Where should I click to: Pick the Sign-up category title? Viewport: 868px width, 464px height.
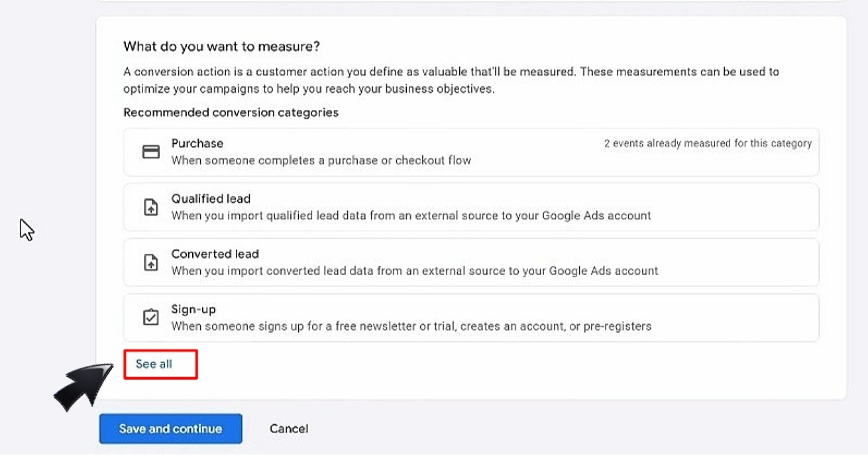[x=193, y=309]
